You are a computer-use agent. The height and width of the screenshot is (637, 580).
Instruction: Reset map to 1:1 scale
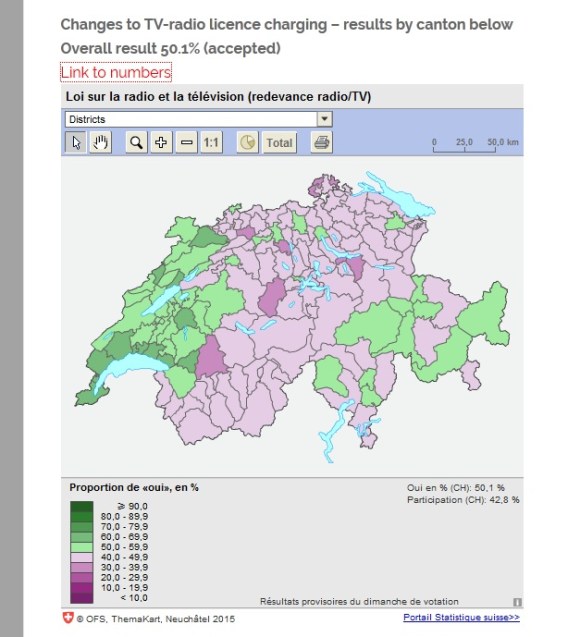pos(211,143)
